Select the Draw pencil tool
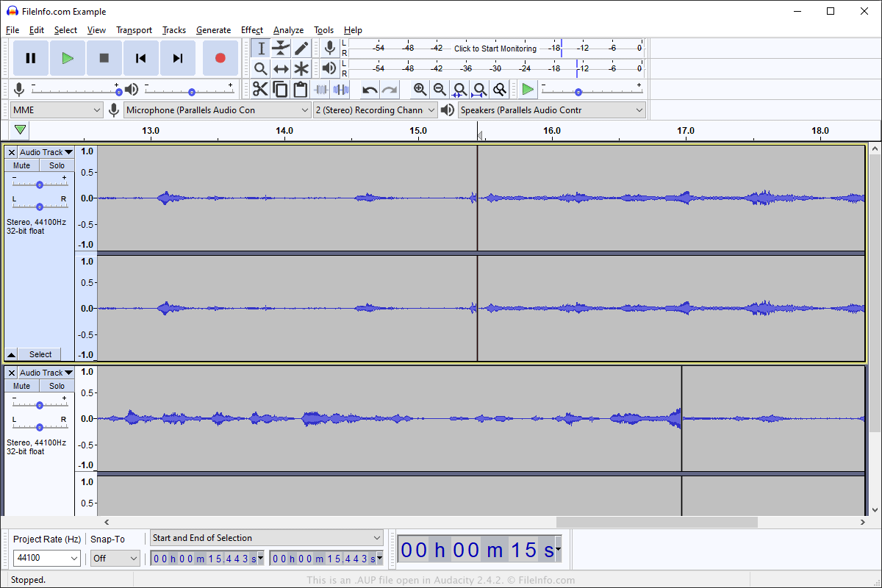 (x=301, y=49)
